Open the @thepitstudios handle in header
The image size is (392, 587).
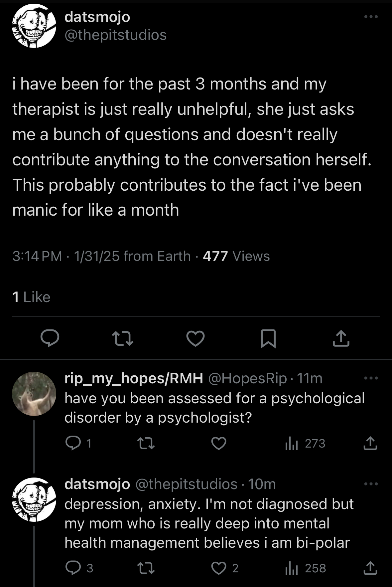[115, 35]
